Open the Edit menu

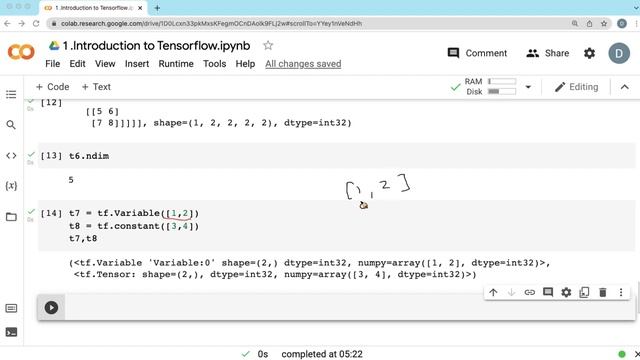point(77,64)
